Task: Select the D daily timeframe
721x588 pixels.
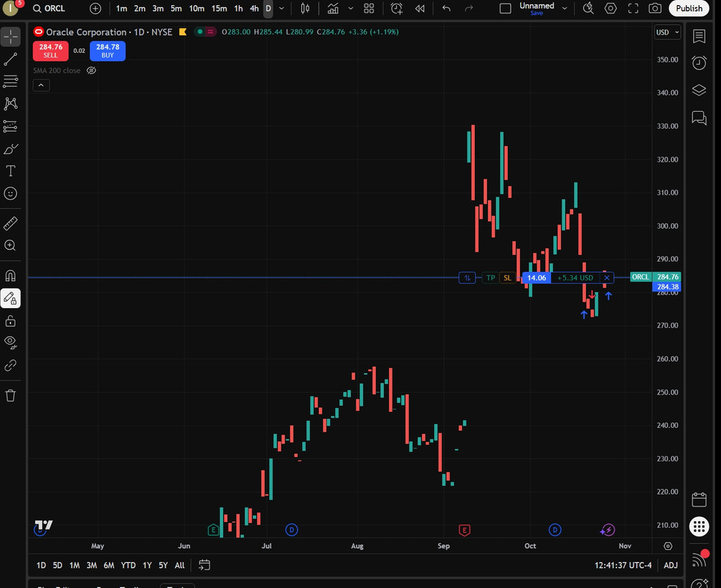Action: click(x=268, y=8)
